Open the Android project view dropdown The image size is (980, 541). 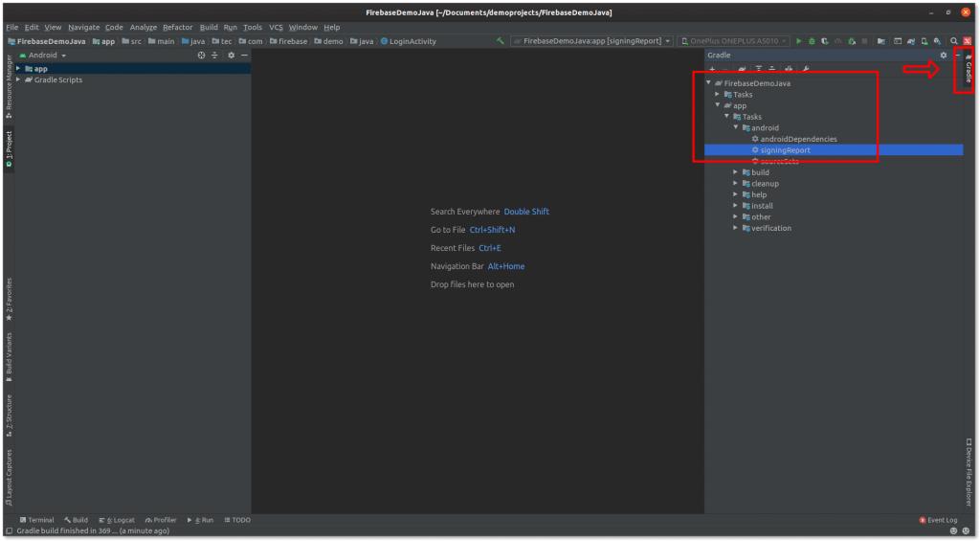click(43, 55)
